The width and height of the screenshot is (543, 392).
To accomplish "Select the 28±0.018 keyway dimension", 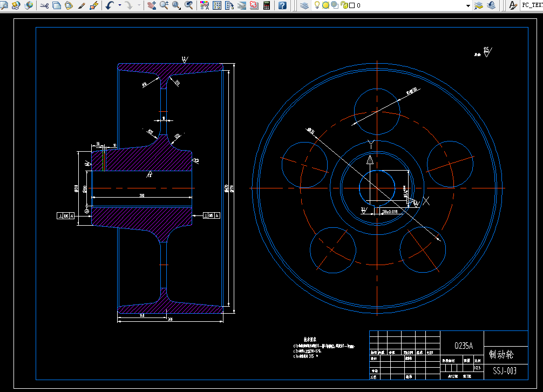I will [x=390, y=212].
